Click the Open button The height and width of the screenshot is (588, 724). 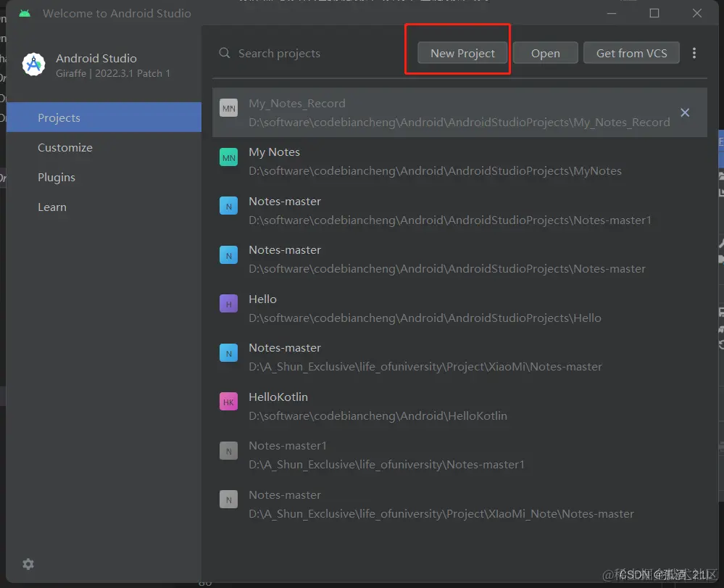545,53
